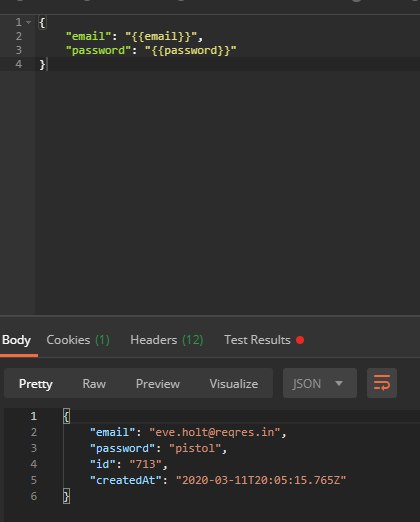Click the "password" key in the response

[x=123, y=448]
